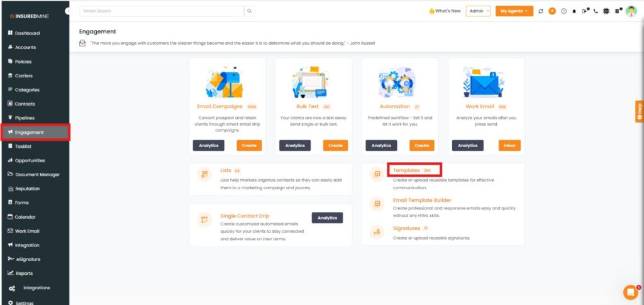Screen dimensions: 644x305
Task: Click the search magnifier button
Action: click(x=250, y=11)
